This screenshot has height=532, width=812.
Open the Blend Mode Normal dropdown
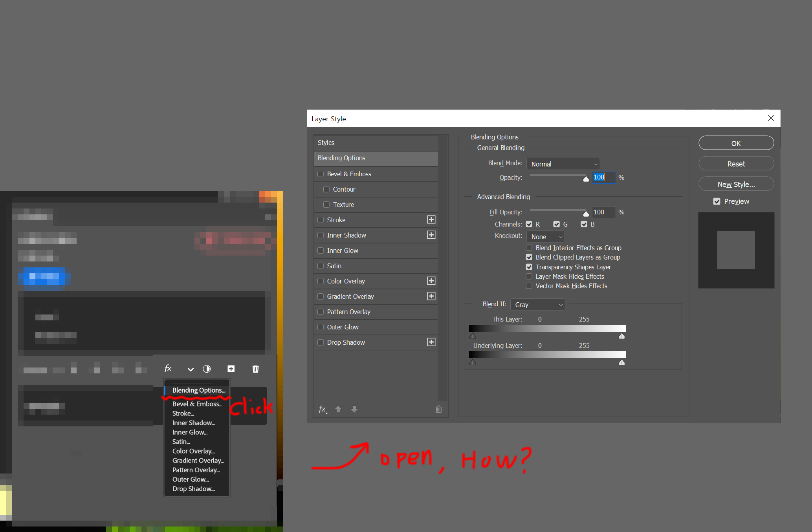563,164
